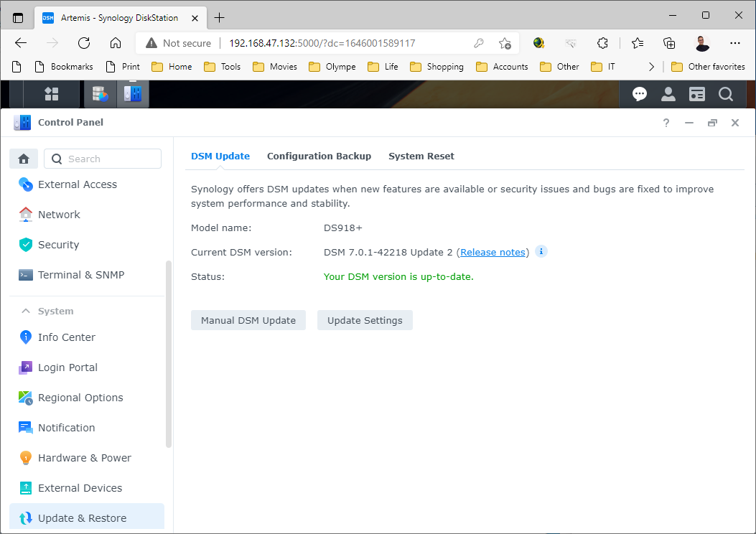Switch to the System Reset tab
This screenshot has height=534, width=756.
421,156
